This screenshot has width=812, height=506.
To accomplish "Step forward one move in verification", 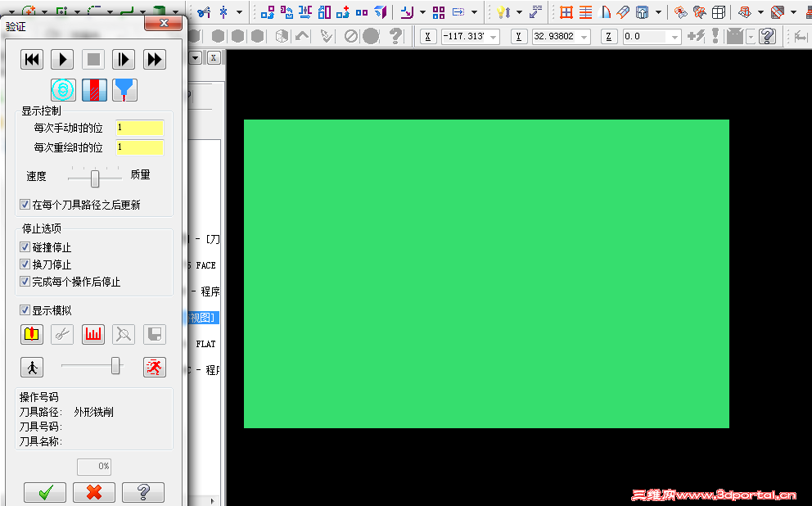I will pos(124,60).
